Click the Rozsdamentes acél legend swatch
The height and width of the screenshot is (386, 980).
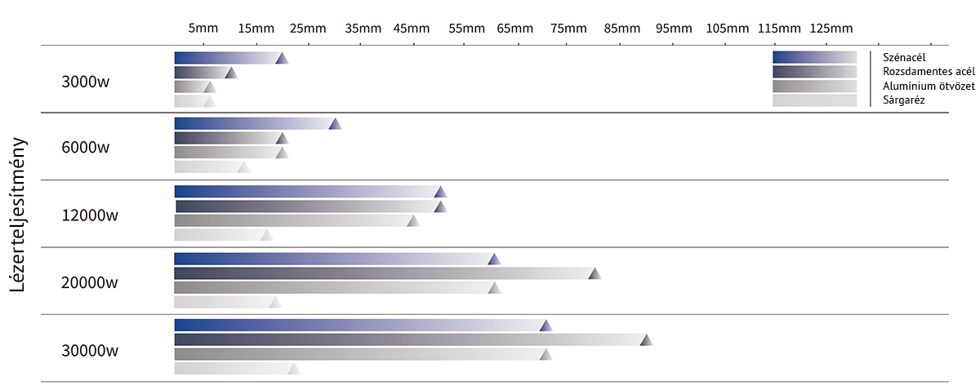pos(814,72)
